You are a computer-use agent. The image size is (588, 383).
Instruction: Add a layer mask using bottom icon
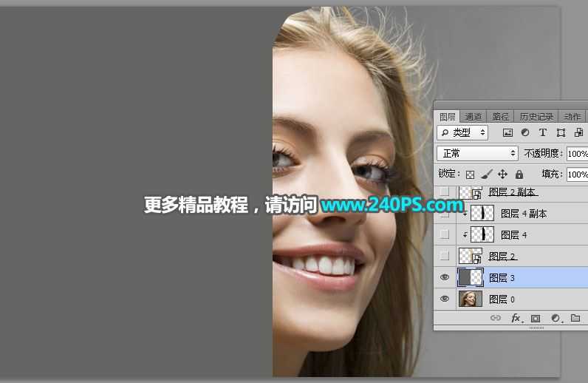[x=536, y=319]
